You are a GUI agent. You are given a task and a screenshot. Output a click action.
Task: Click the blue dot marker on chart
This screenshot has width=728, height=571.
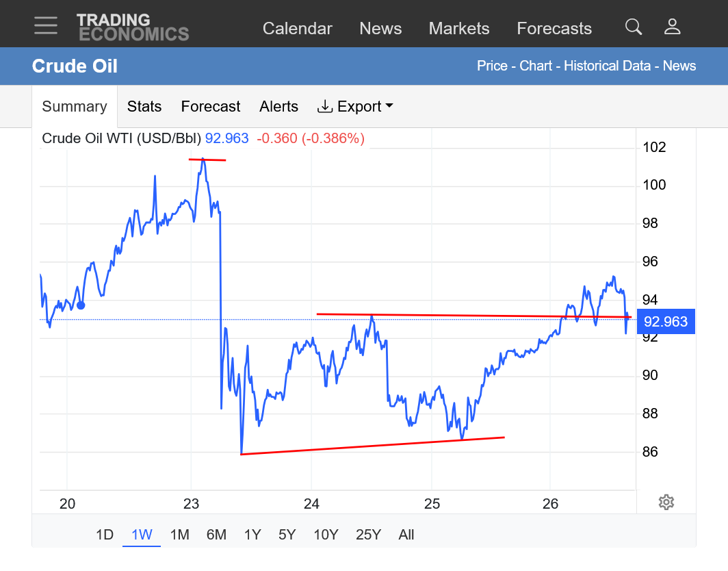[x=81, y=305]
